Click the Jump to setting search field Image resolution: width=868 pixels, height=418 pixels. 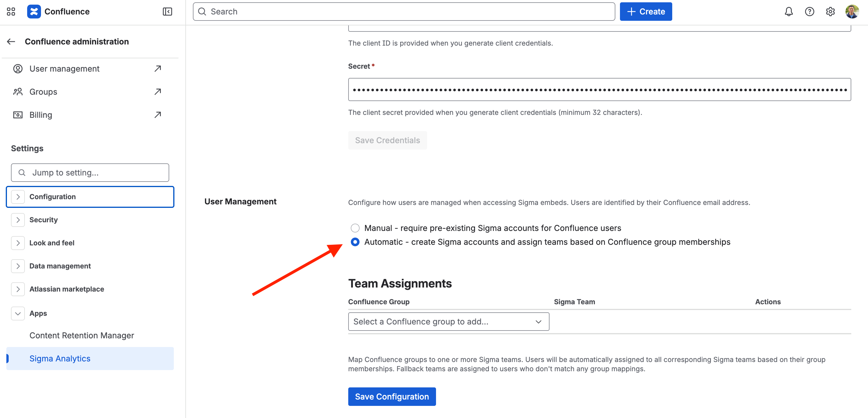click(x=90, y=172)
